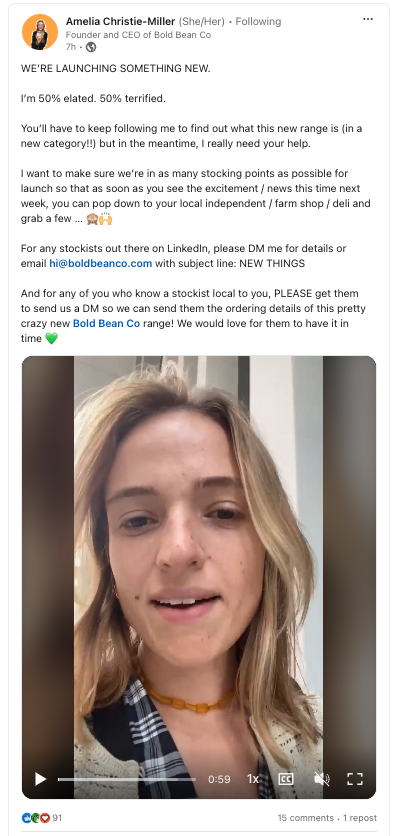View the 1 repost
Viewport: 398px width, 836px height.
[x=360, y=817]
